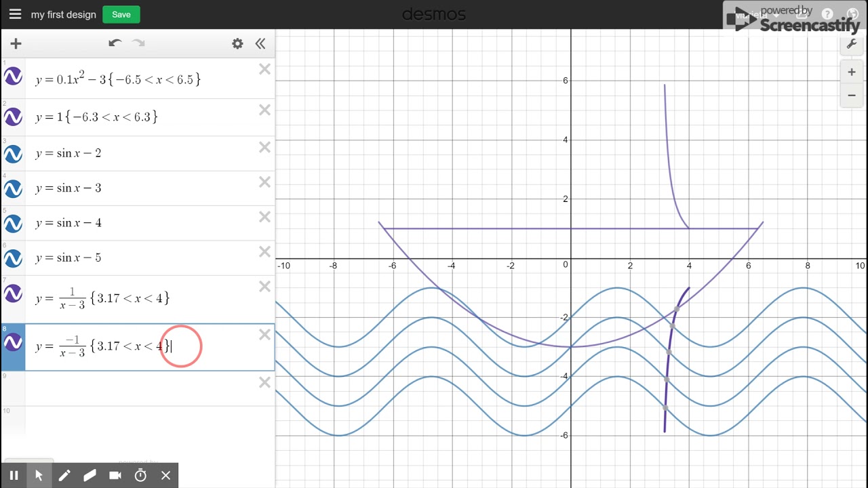Toggle visibility of y=sin x−3
Screen dimensions: 868x488
13,188
